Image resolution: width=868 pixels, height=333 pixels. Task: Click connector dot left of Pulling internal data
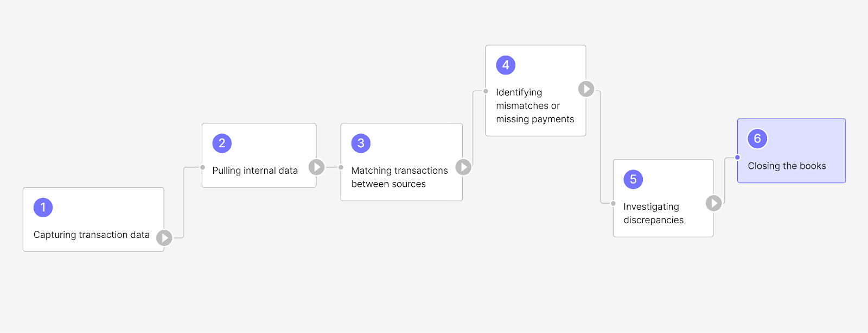click(202, 167)
